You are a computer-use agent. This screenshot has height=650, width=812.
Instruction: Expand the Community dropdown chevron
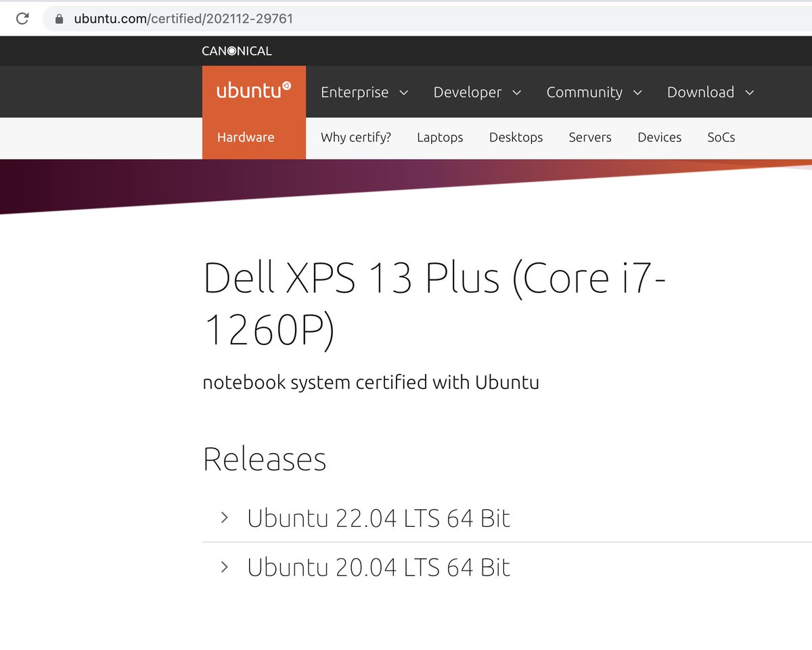pyautogui.click(x=637, y=93)
